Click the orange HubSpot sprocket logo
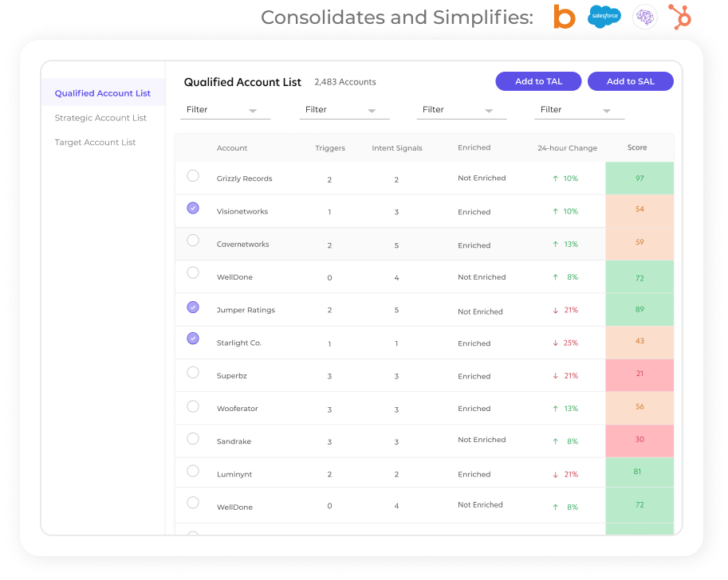728x580 pixels. click(x=679, y=17)
